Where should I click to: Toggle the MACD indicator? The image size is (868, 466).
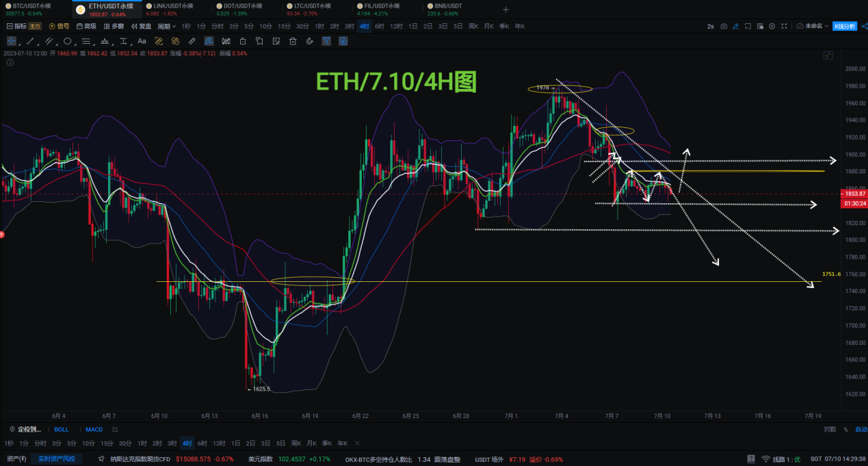tap(94, 430)
